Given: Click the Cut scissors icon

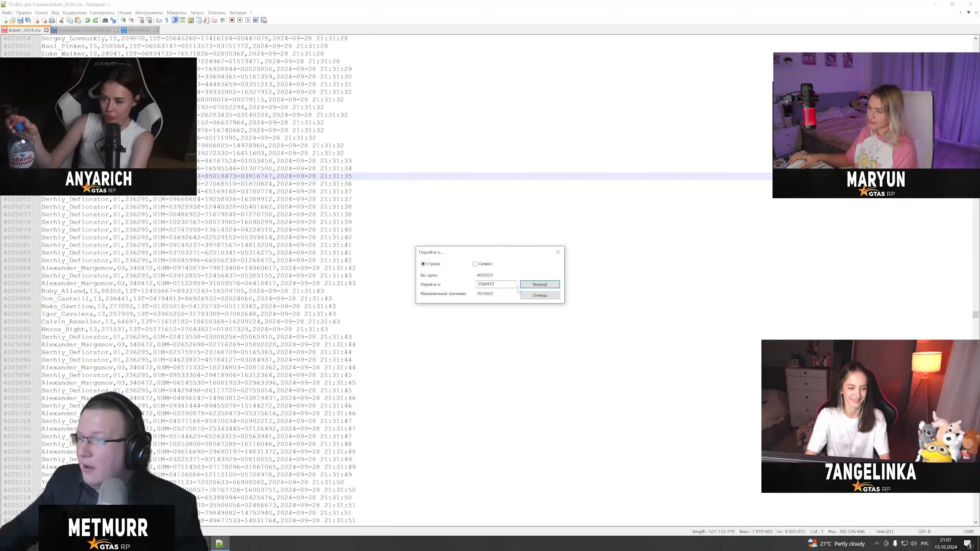Looking at the screenshot, I should point(61,20).
